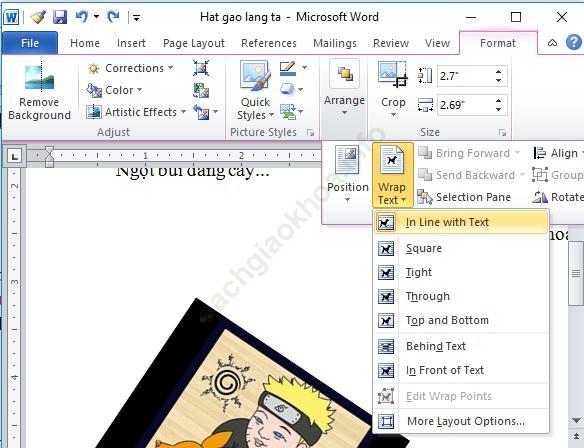
Task: Select the Format tab
Action: [498, 43]
